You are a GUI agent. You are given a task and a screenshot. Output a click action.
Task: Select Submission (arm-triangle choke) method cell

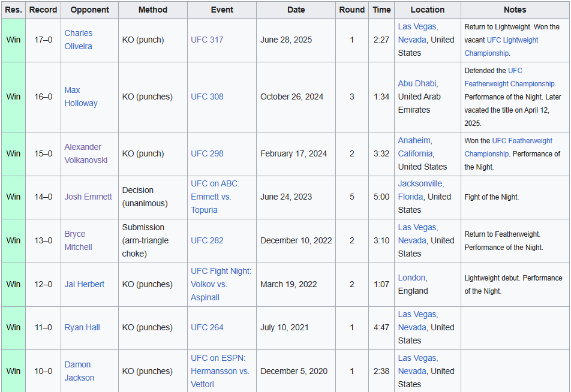152,240
